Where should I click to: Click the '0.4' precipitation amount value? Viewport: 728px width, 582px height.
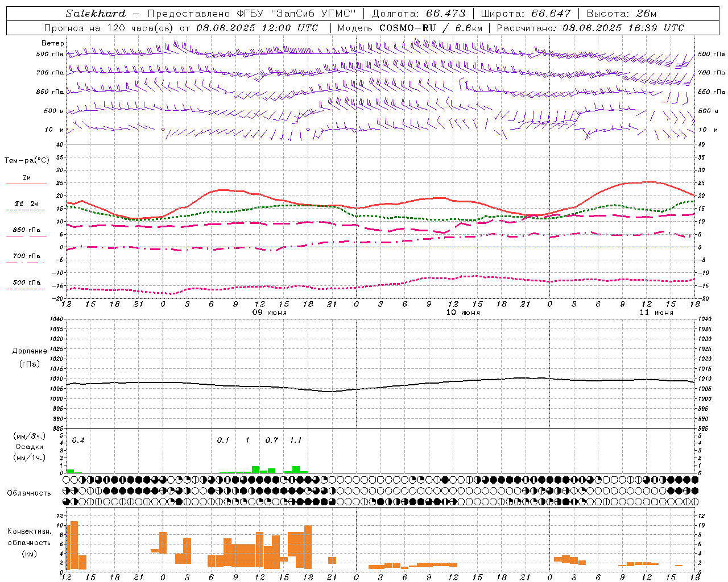[x=78, y=440]
